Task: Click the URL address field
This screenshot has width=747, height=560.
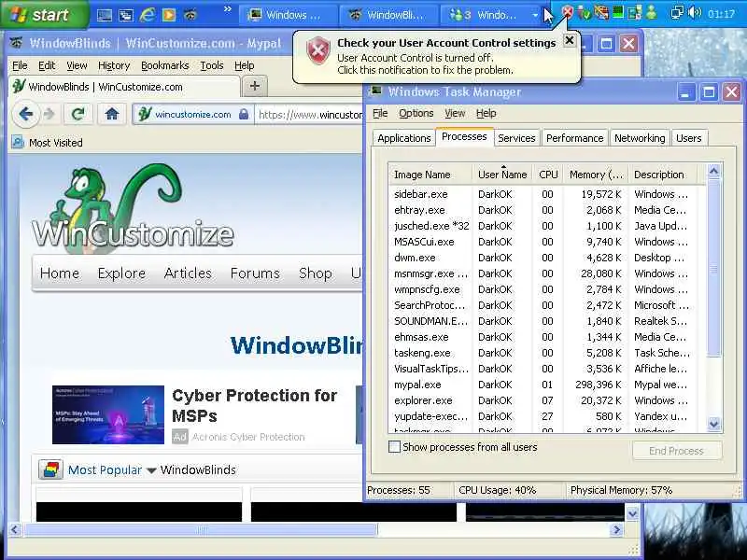Action: click(x=310, y=115)
